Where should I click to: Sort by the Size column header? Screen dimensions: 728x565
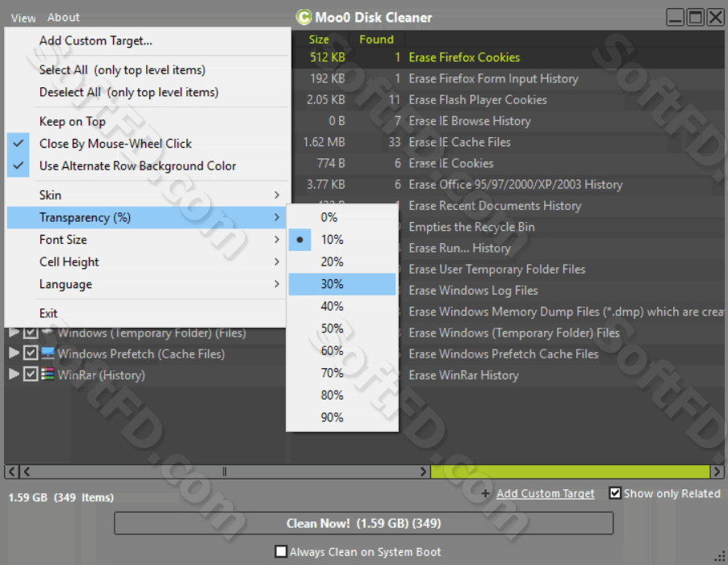[x=320, y=40]
